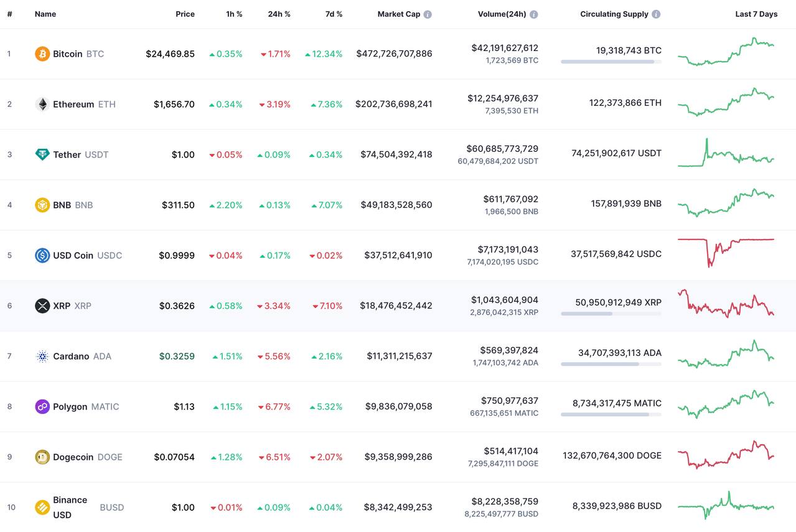The height and width of the screenshot is (532, 796).
Task: Click Bitcoin's circulating supply progress bar
Action: (x=611, y=62)
